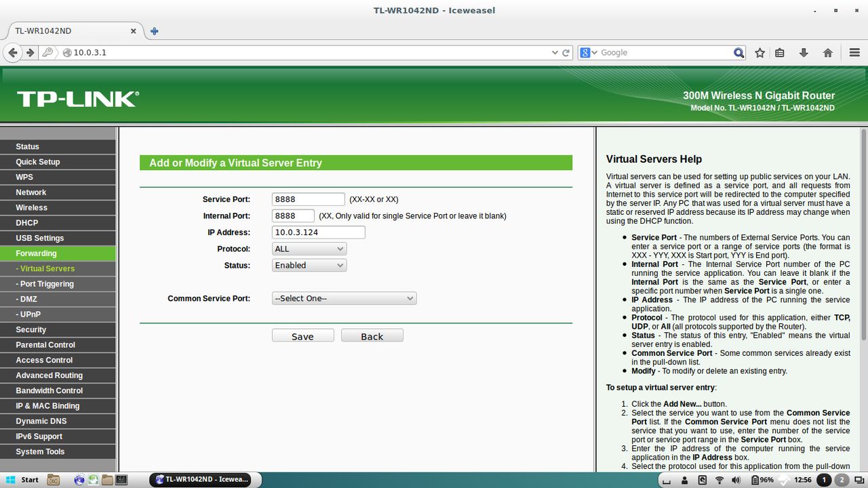
Task: Open the Protocol dropdown showing ALL
Action: (309, 249)
